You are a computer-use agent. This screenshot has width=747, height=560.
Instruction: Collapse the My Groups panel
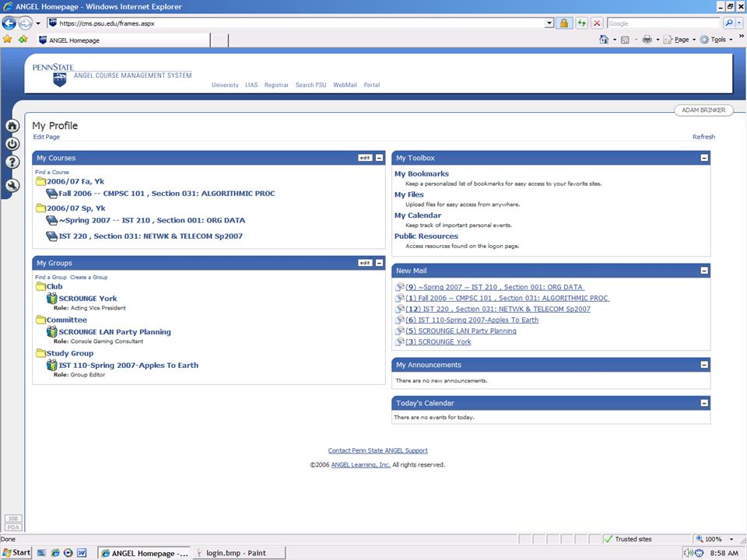point(379,263)
